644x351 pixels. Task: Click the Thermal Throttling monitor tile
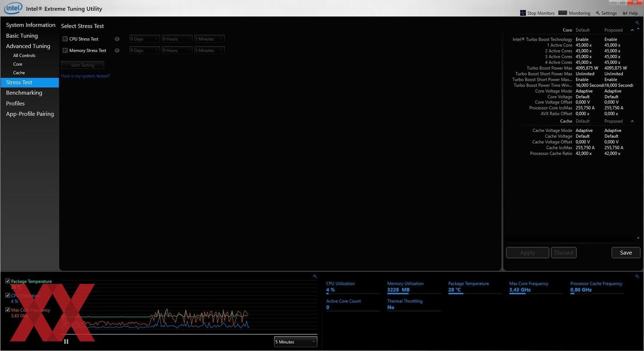(x=414, y=305)
